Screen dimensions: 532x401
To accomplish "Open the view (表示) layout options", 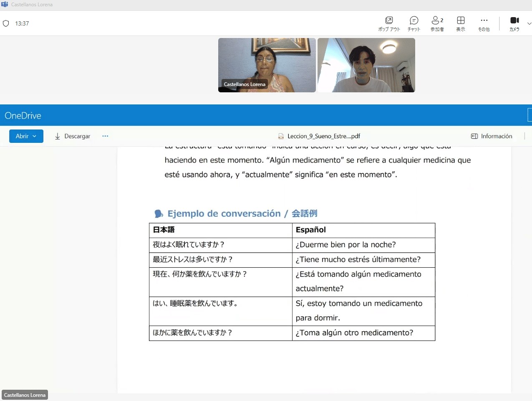I will tap(461, 24).
